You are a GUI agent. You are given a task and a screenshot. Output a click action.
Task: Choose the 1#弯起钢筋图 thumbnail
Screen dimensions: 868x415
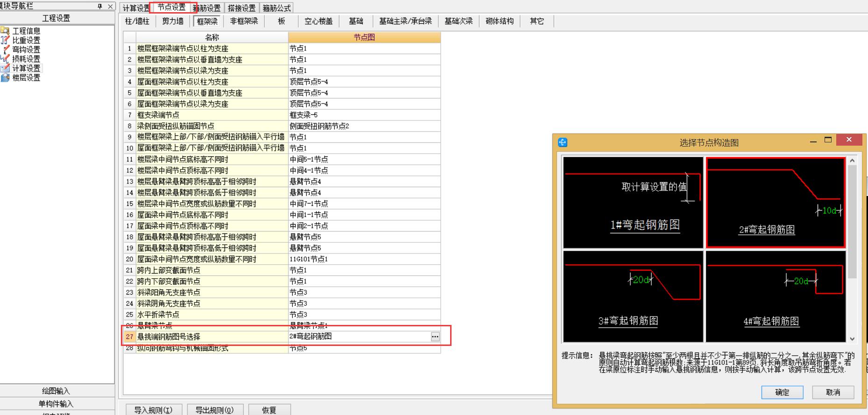[x=633, y=203]
